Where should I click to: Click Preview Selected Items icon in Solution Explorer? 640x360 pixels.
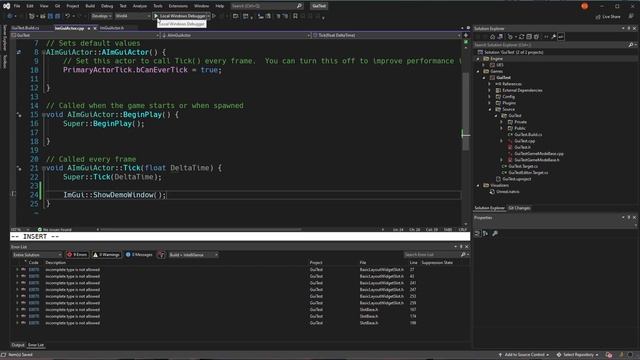coord(561,37)
